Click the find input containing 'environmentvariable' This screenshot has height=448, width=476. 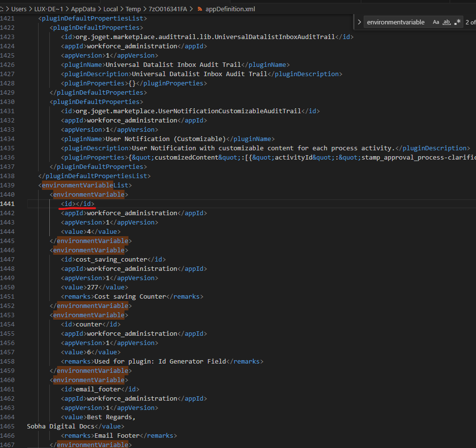(396, 22)
